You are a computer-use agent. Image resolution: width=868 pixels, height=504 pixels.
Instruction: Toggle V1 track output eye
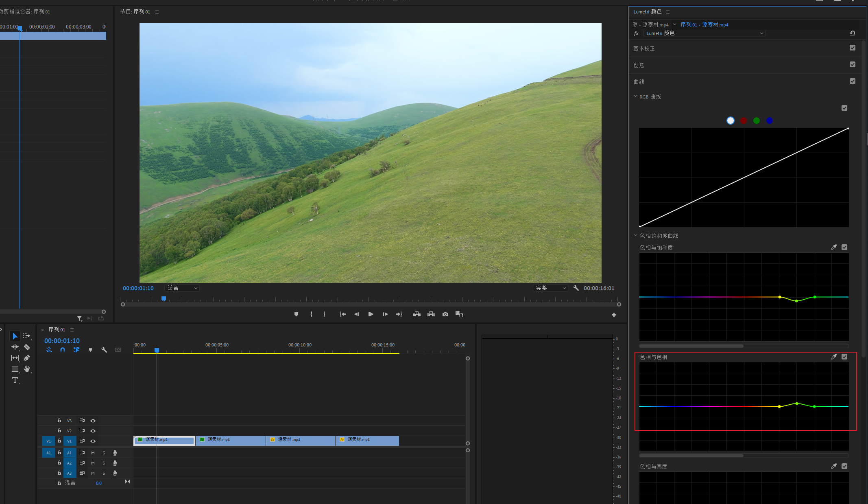(93, 441)
